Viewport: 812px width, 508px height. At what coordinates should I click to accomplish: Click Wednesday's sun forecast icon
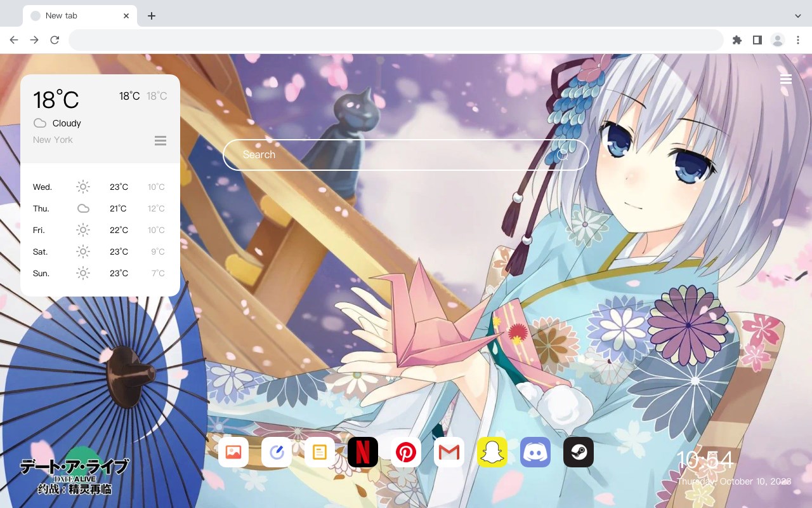[83, 187]
